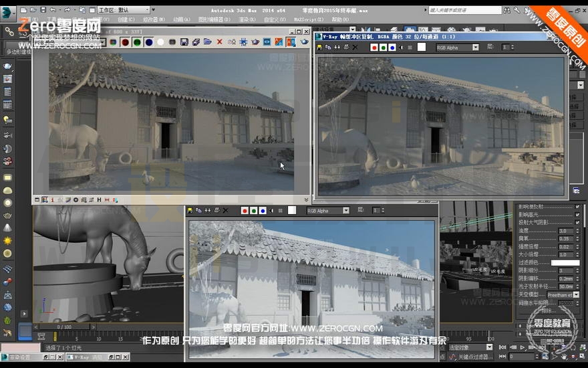Toggle green channel in the top V-Ray frame buffer
Image resolution: width=588 pixels, height=368 pixels.
click(383, 48)
